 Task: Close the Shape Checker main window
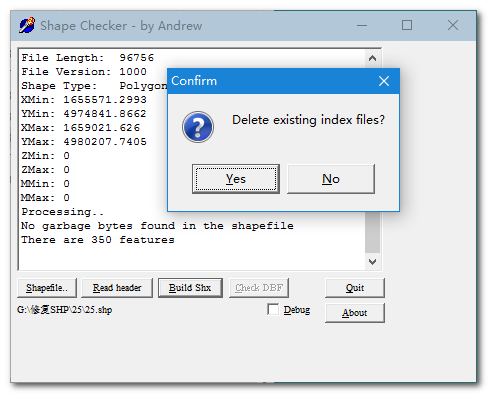[453, 25]
